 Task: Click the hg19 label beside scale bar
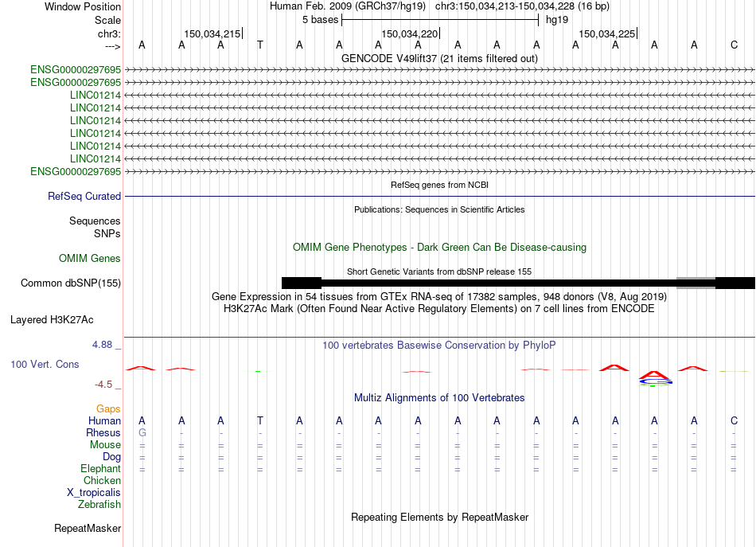coord(557,20)
